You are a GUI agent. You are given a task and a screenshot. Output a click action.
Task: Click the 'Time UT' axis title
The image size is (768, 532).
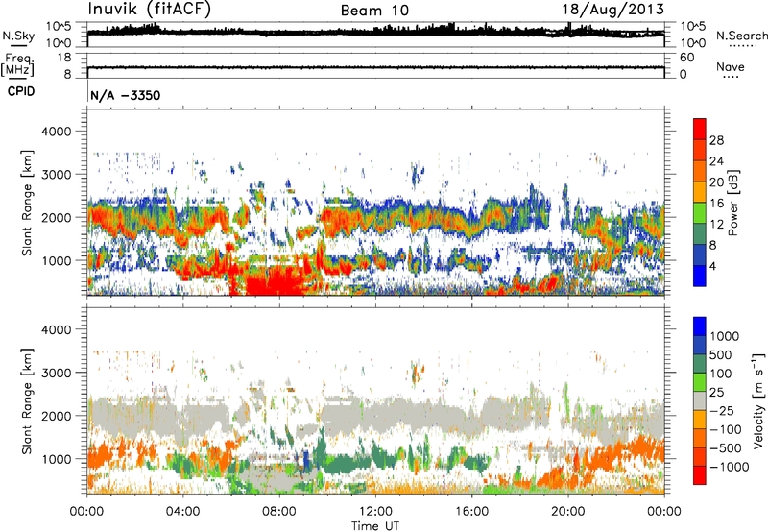(375, 525)
